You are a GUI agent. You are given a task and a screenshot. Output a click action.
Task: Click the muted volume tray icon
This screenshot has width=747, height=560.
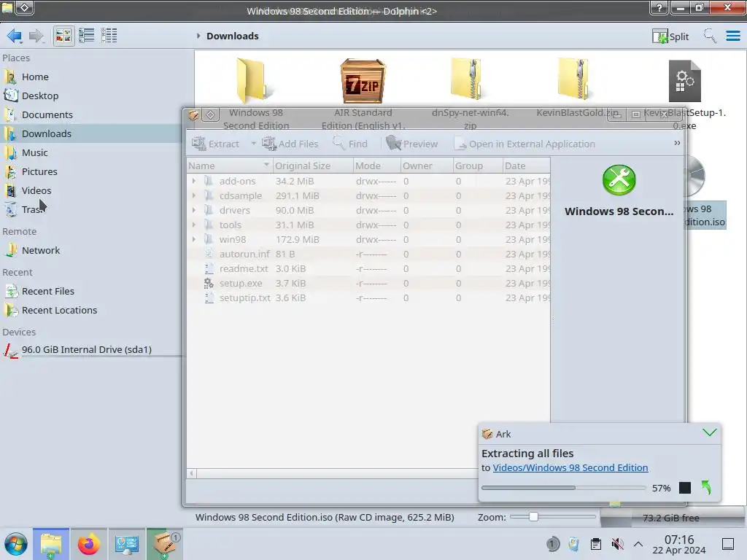(x=617, y=544)
